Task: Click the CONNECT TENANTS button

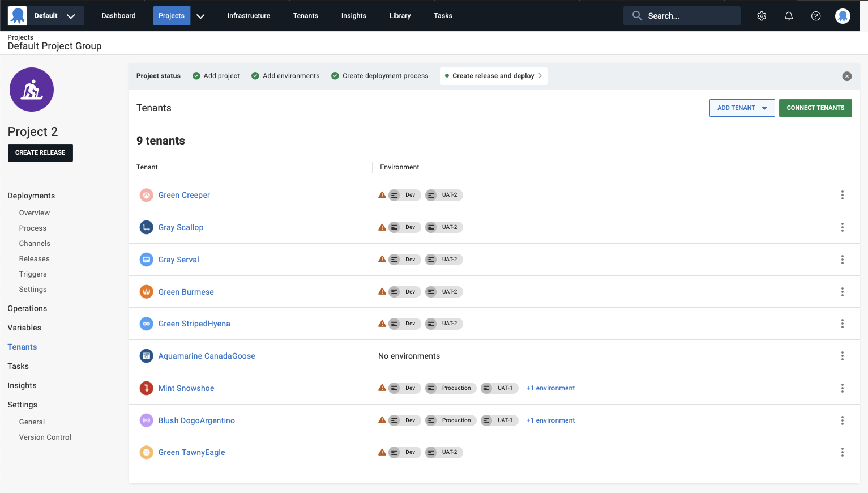Action: (815, 108)
